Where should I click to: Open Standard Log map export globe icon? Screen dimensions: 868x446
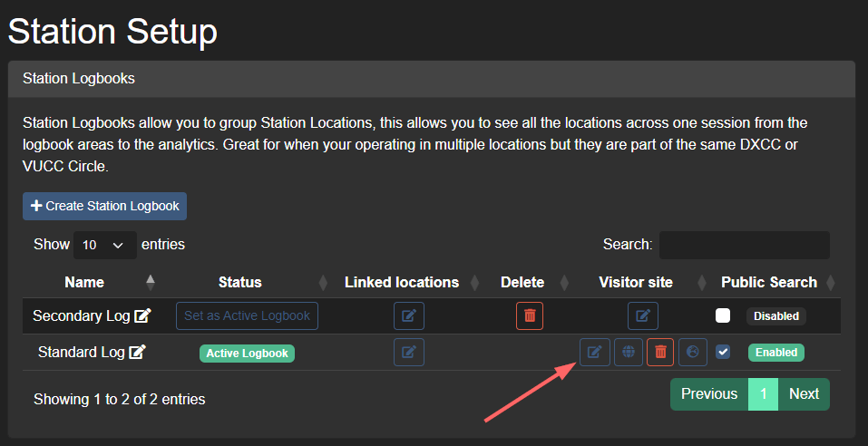coord(693,352)
